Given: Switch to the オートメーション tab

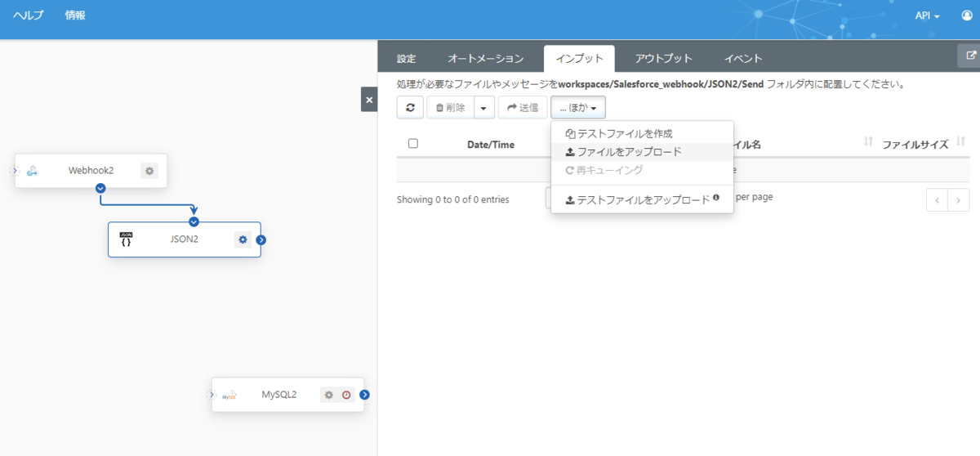Looking at the screenshot, I should click(486, 59).
